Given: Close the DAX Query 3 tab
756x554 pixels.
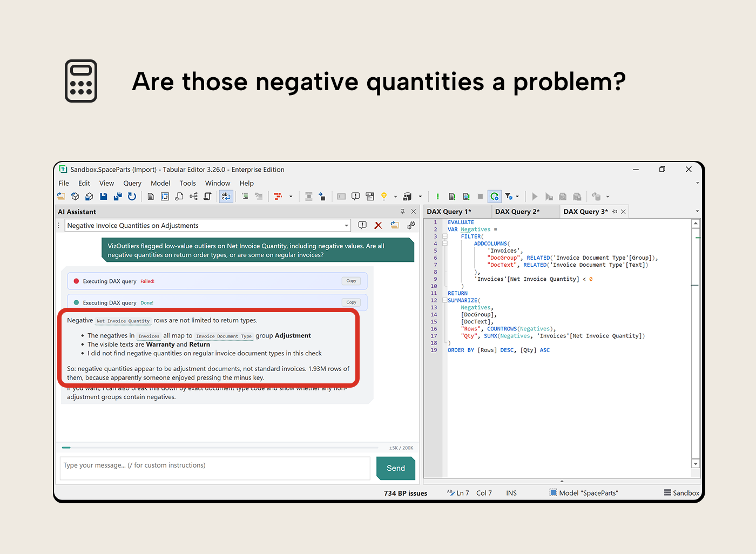Looking at the screenshot, I should click(623, 212).
